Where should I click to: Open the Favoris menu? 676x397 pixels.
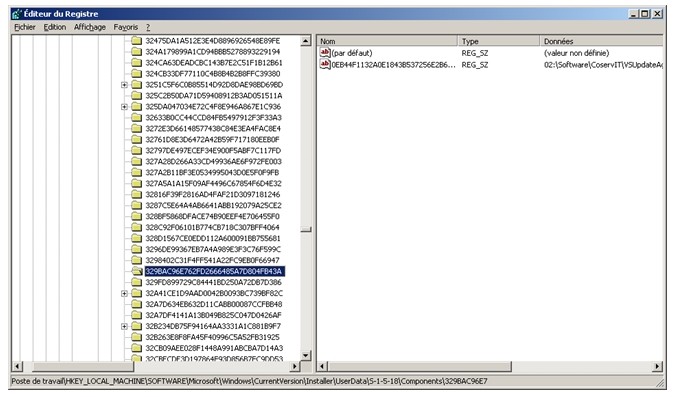[x=126, y=27]
